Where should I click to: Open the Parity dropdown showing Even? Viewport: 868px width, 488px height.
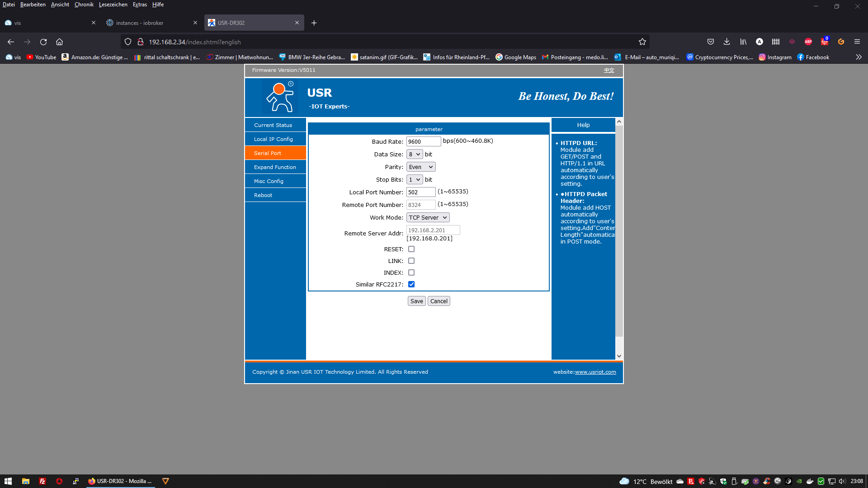click(420, 167)
